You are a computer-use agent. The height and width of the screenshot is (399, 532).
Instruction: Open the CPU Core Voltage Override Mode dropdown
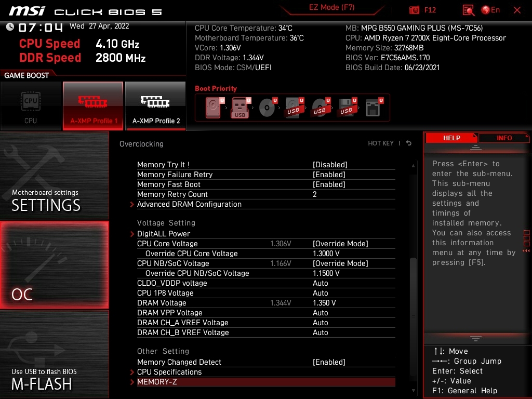pos(340,244)
